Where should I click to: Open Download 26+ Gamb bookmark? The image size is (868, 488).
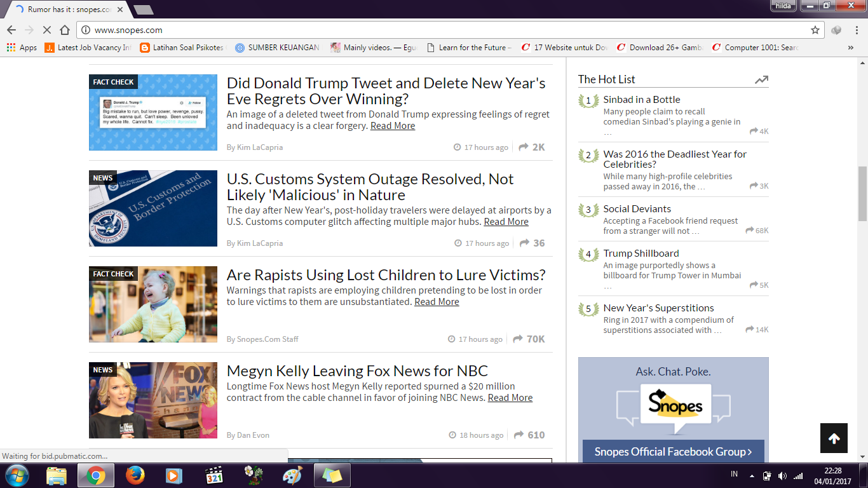point(660,48)
